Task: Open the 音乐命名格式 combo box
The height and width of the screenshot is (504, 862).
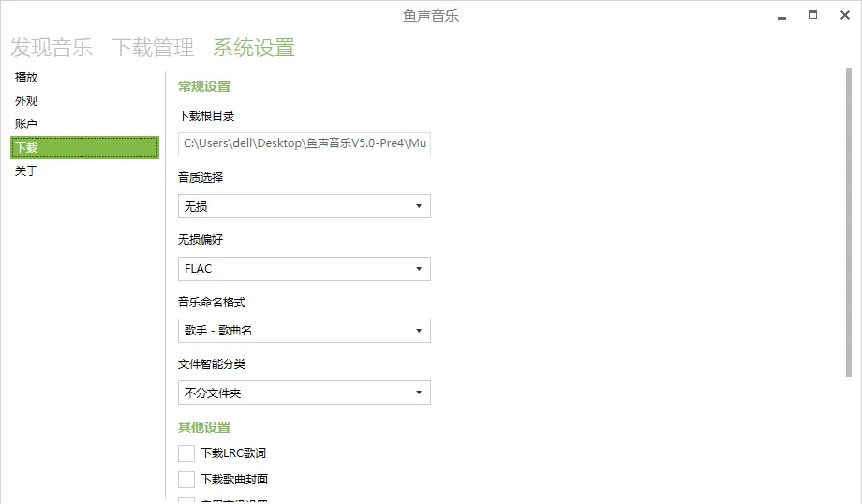Action: coord(304,331)
